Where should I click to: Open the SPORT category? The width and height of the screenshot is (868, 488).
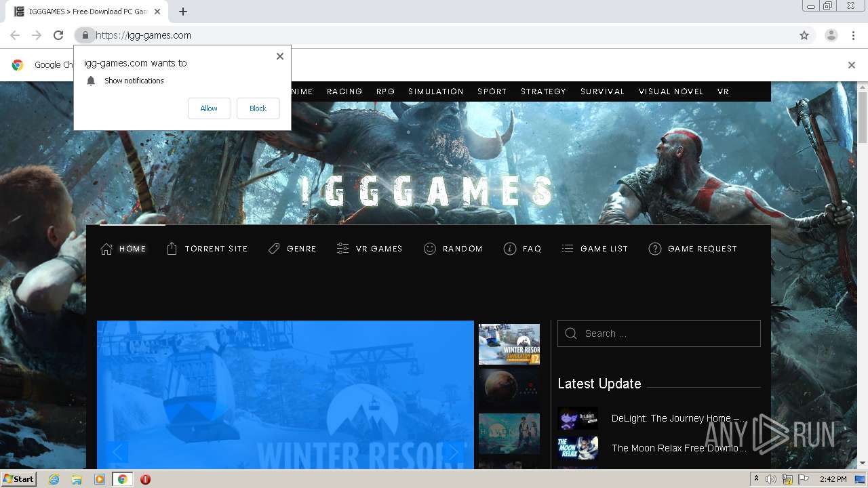point(492,91)
